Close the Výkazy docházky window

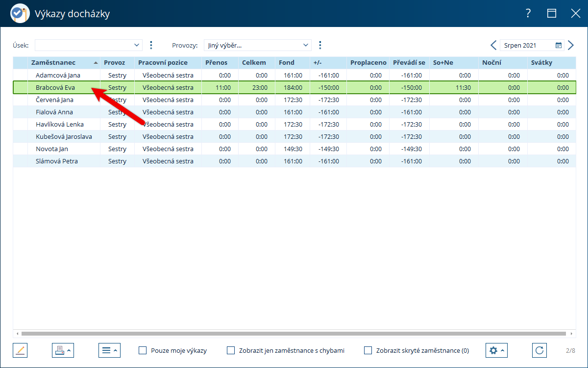tap(576, 13)
